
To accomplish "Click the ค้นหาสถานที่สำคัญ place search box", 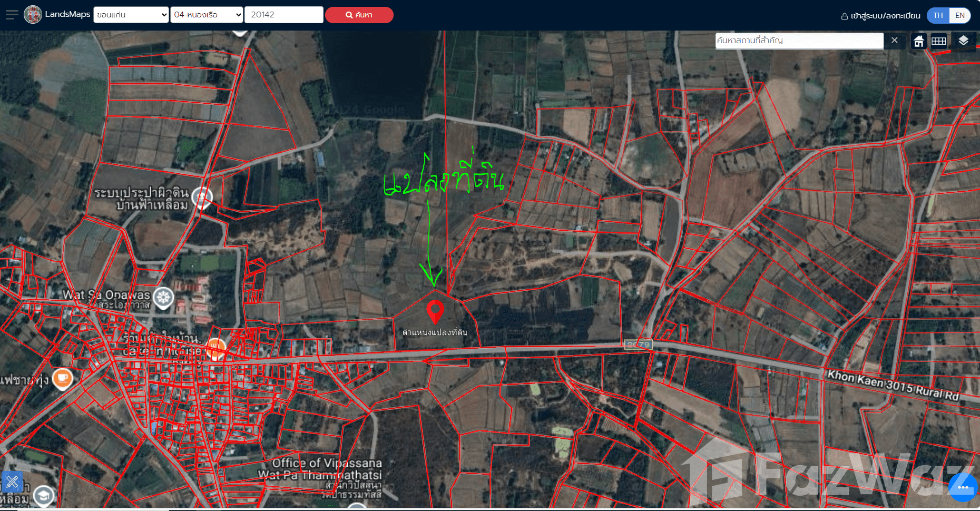I will [799, 41].
